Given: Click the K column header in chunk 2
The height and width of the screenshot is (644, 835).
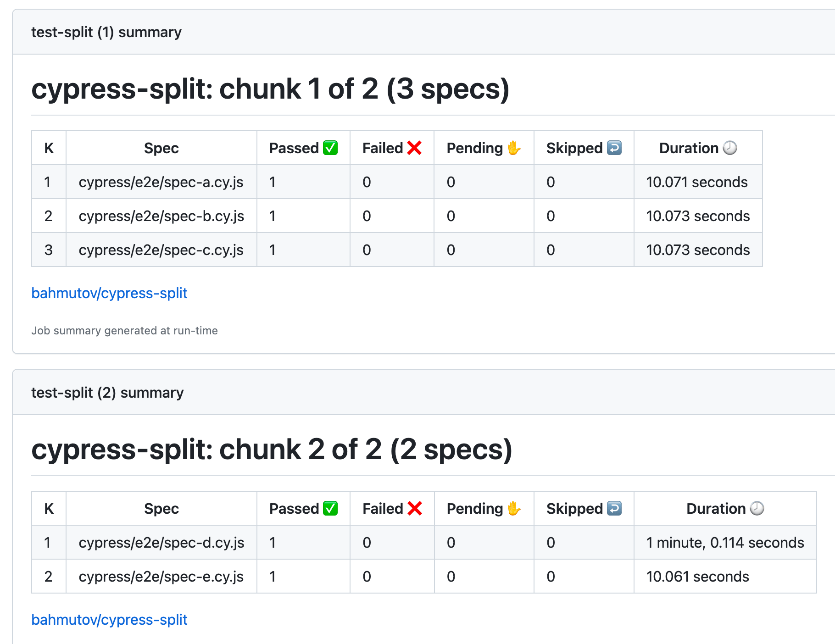Looking at the screenshot, I should pos(48,508).
